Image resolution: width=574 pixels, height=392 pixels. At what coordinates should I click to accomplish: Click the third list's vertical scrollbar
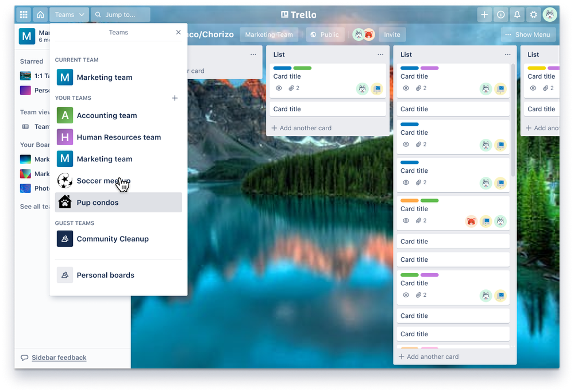(x=513, y=121)
